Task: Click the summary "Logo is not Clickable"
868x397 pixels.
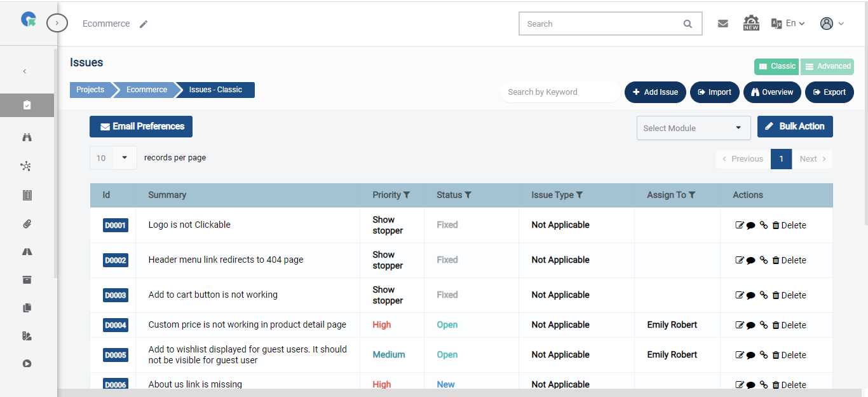Action: pos(189,225)
